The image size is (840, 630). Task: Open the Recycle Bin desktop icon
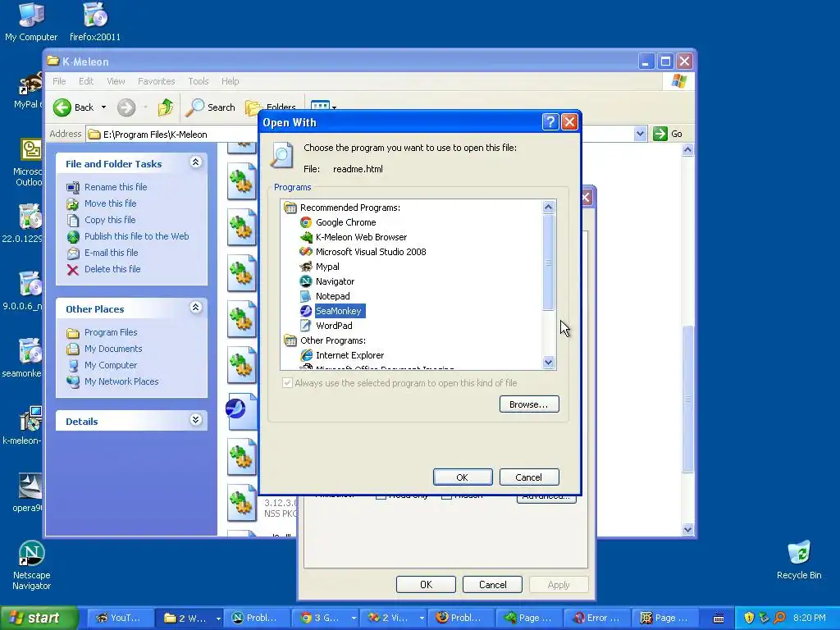click(799, 559)
